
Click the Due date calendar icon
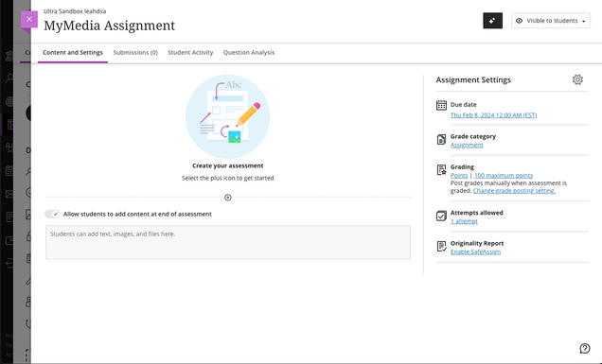click(x=441, y=105)
